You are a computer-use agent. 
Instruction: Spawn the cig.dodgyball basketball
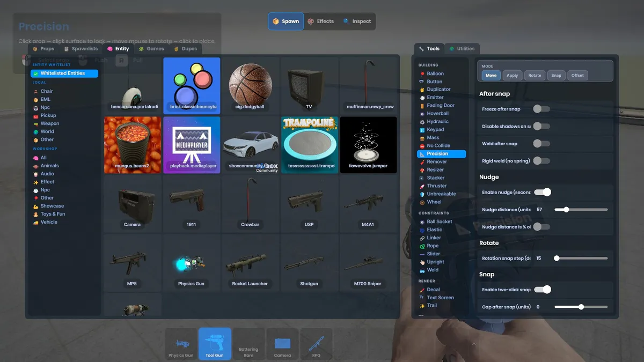tap(250, 85)
